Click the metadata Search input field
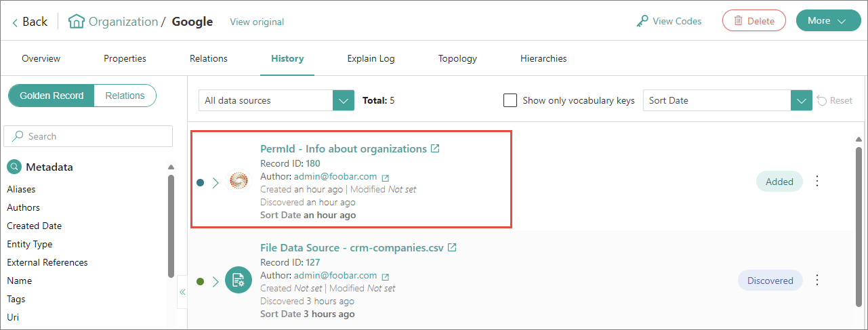 95,136
